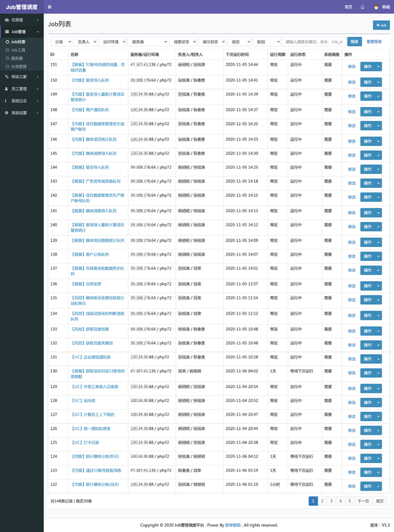Click the +Job add button
The width and height of the screenshot is (394, 532).
[x=382, y=25]
